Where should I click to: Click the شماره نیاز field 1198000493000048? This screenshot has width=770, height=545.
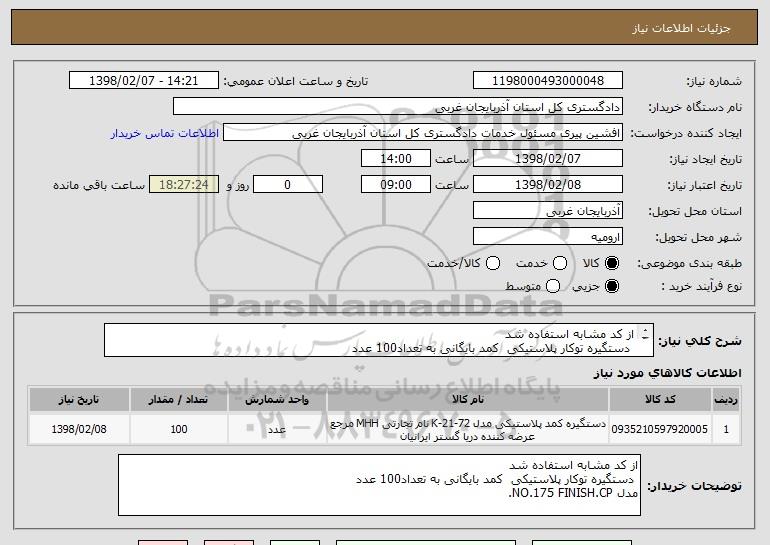[548, 80]
